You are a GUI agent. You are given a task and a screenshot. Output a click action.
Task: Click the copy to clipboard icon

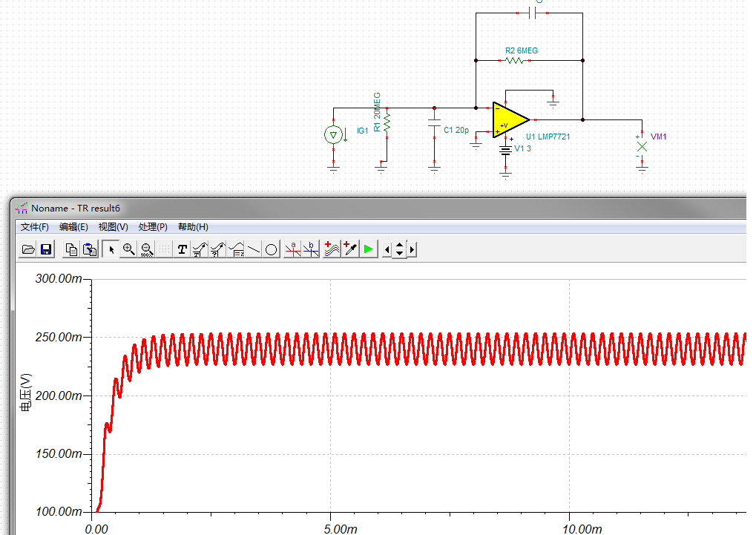pyautogui.click(x=71, y=250)
